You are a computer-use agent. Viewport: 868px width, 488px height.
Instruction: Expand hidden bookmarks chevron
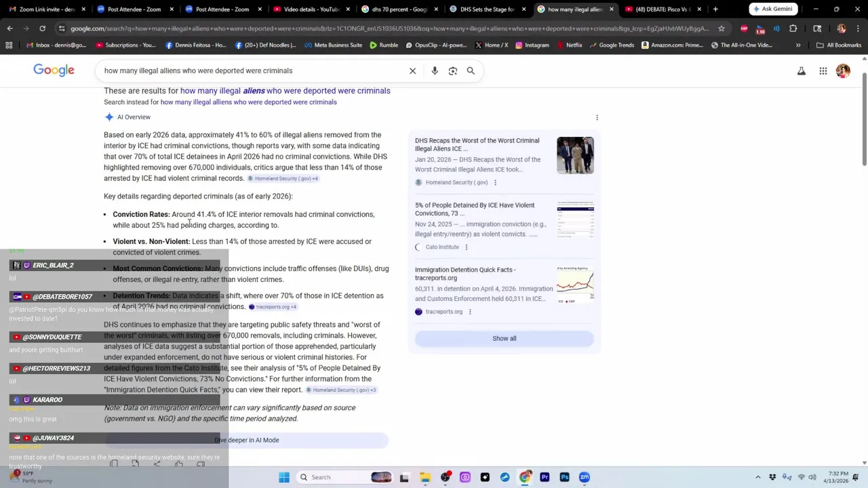pos(798,45)
